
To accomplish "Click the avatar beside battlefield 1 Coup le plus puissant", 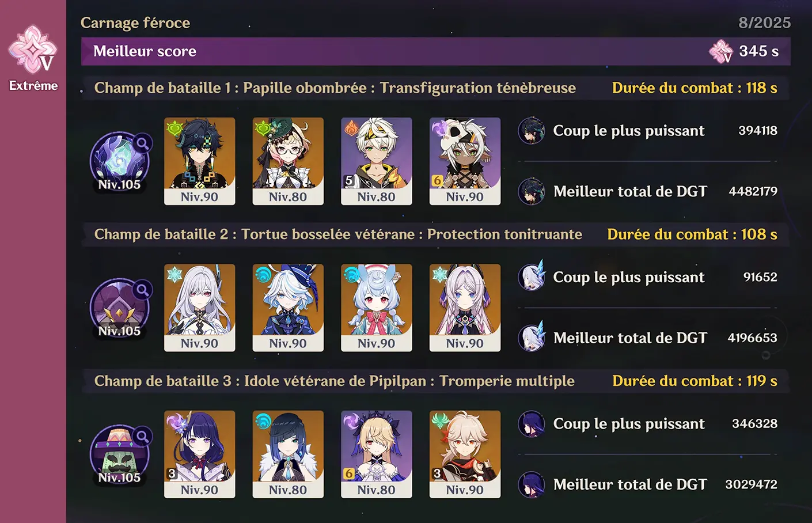I will [x=531, y=131].
